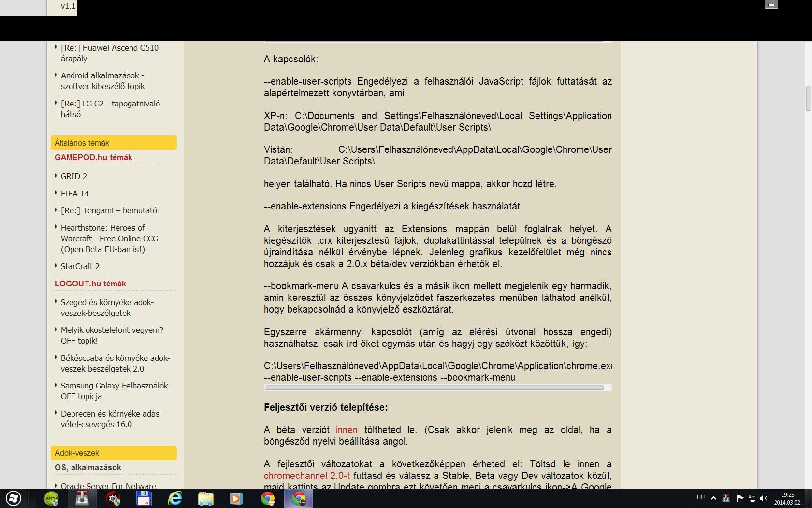The width and height of the screenshot is (812, 508).
Task: Click the 'helyen található' User Scripts sentence
Action: [410, 184]
